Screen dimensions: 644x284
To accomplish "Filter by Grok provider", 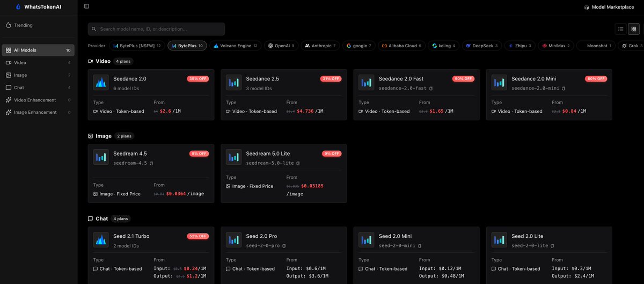I will (x=631, y=46).
